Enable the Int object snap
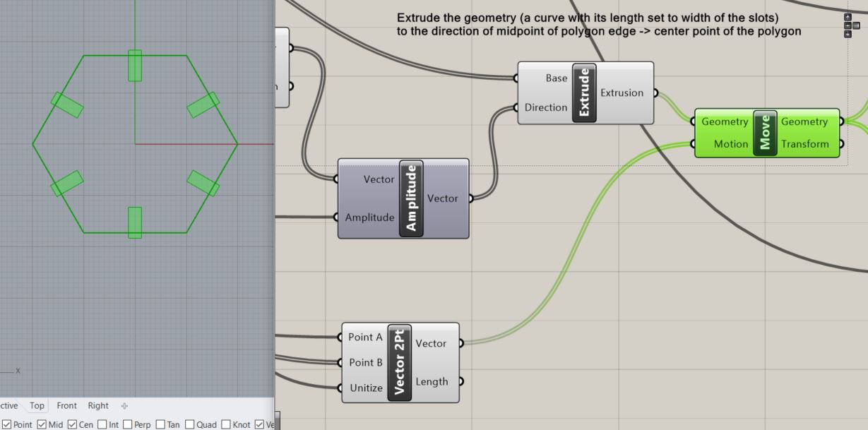 pyautogui.click(x=103, y=424)
